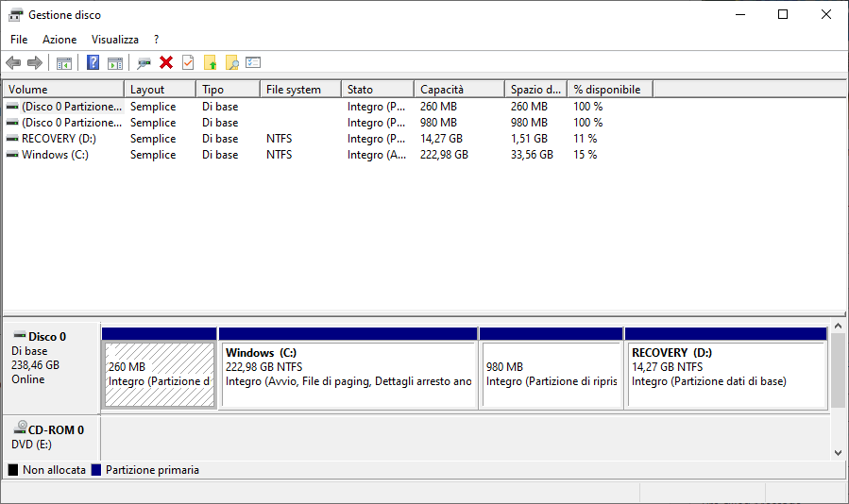
Task: Click the disk pane vertical scrollbar thumb
Action: point(839,371)
